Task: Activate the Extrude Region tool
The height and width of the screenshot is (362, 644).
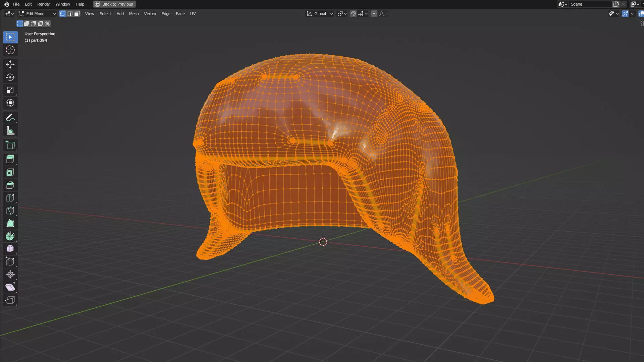Action: coord(10,159)
